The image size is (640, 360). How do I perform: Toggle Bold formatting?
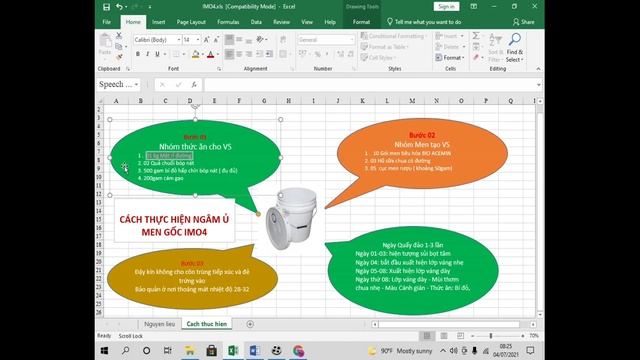point(138,54)
